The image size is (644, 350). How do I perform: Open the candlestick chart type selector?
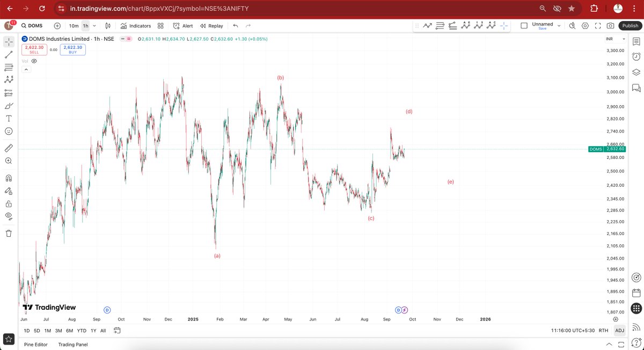[108, 26]
